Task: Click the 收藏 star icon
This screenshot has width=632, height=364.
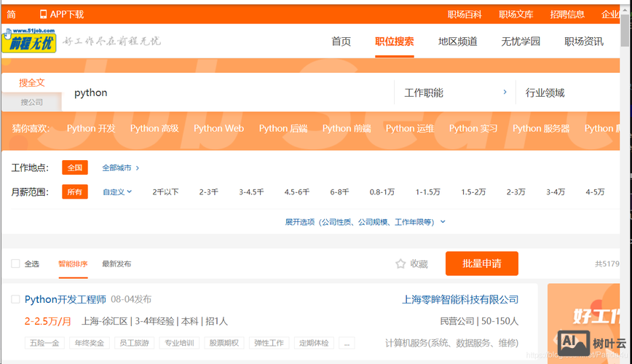Action: tap(400, 264)
